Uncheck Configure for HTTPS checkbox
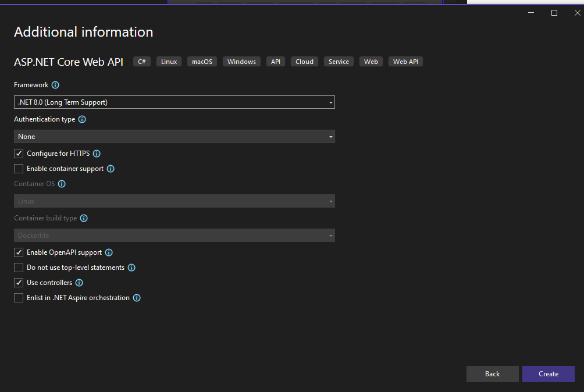The width and height of the screenshot is (584, 392). tap(19, 154)
